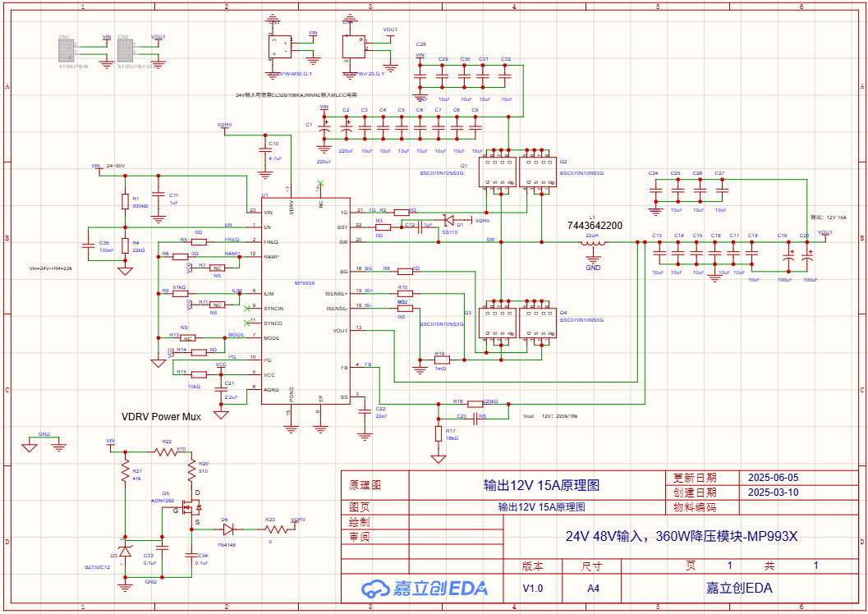Click connector CN1 XT30UPB-M symbol
Viewport: 868px width, 614px height.
tap(67, 50)
